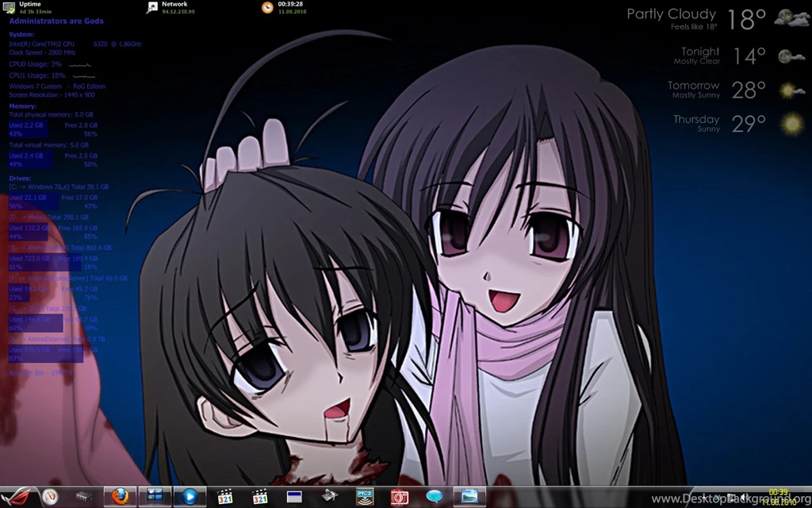
Task: Click the F: drive 'Total 60.0 GB' line
Action: pos(68,279)
